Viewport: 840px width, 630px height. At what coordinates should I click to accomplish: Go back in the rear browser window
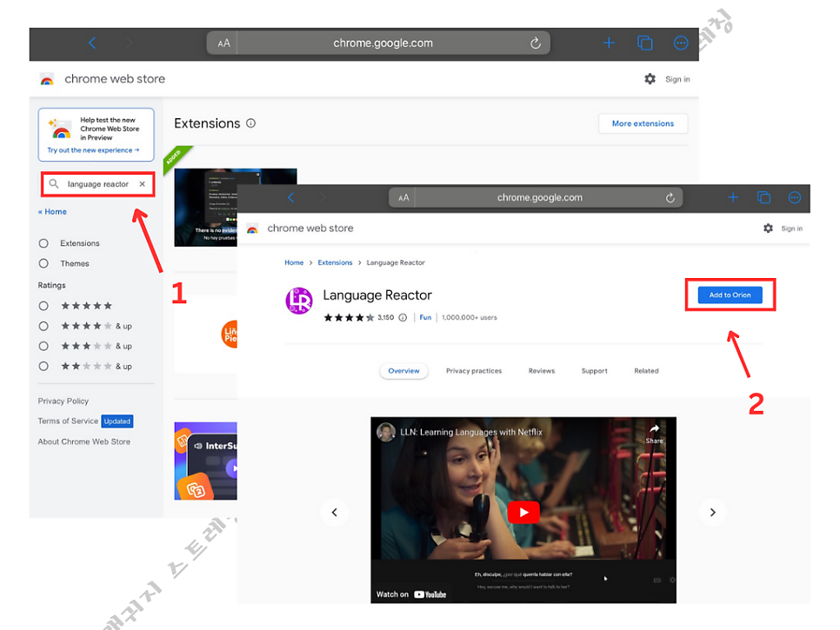coord(92,43)
